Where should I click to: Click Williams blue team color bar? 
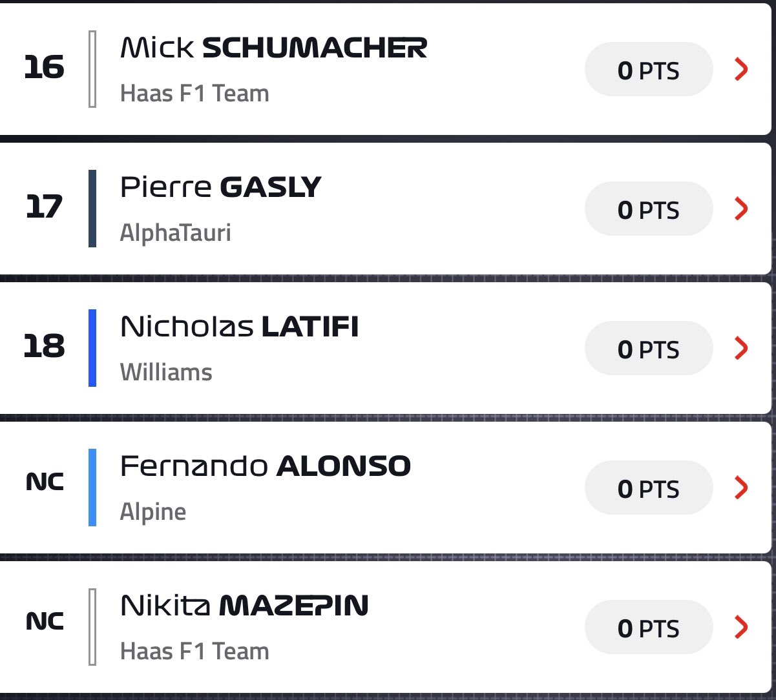(x=92, y=348)
